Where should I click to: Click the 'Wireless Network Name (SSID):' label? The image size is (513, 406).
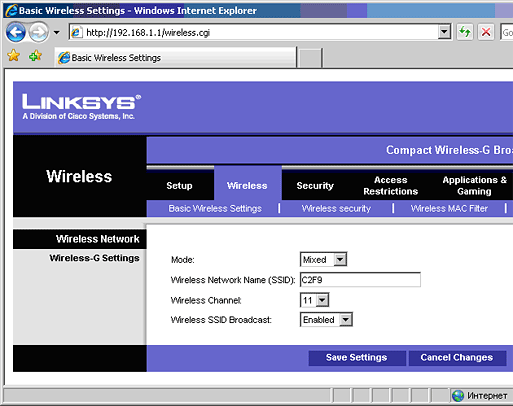pos(233,280)
